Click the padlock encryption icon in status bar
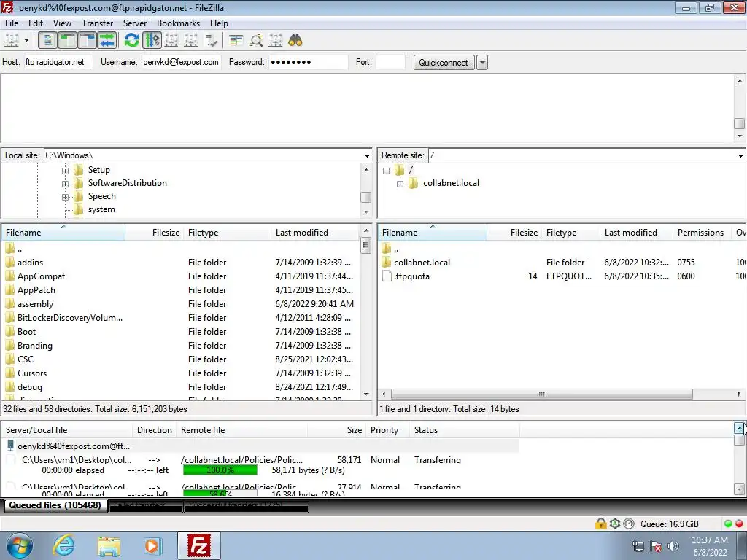747x560 pixels. (x=600, y=524)
